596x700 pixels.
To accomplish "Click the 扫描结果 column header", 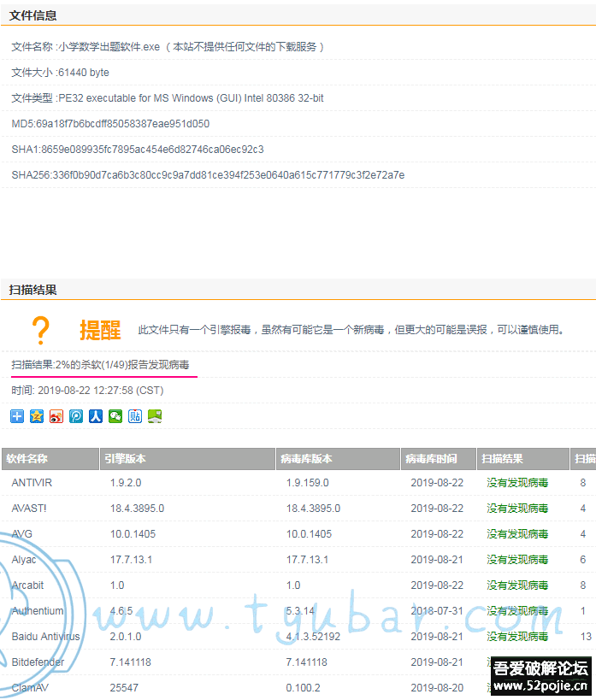I will 523,459.
